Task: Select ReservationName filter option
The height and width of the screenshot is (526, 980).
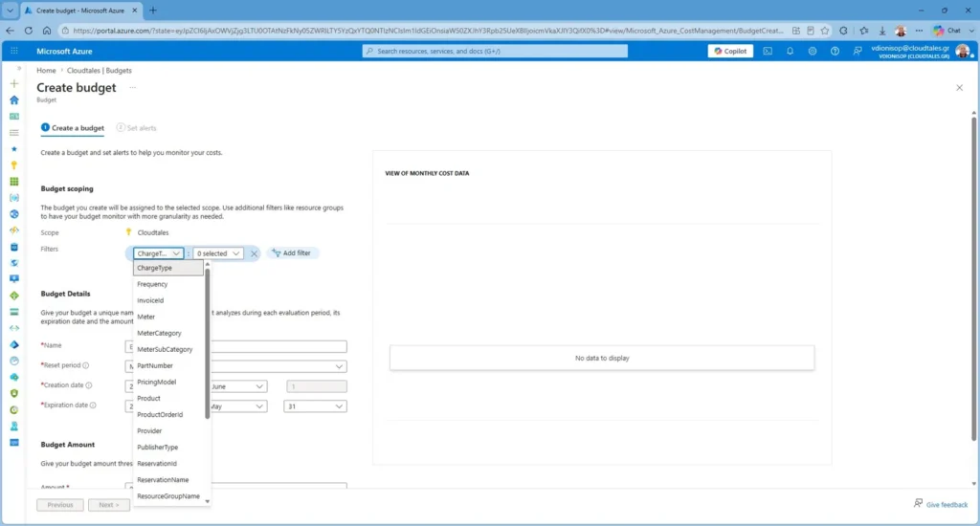Action: point(168,480)
